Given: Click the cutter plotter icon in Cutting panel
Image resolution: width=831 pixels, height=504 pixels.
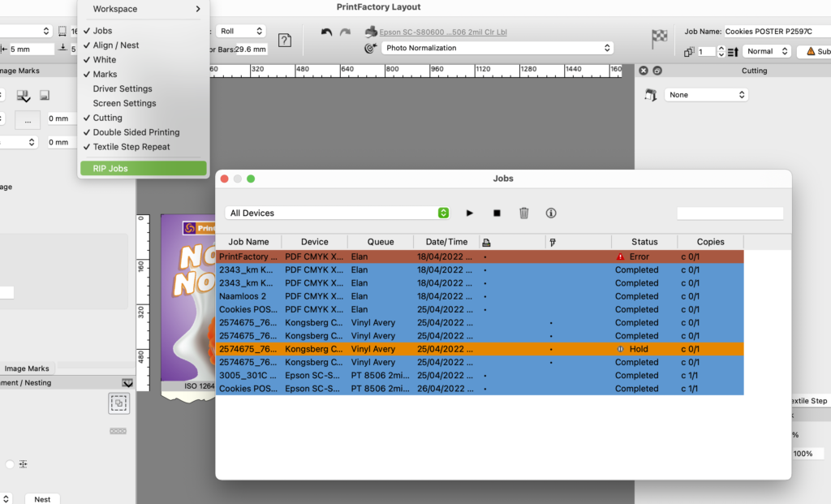Looking at the screenshot, I should tap(651, 95).
